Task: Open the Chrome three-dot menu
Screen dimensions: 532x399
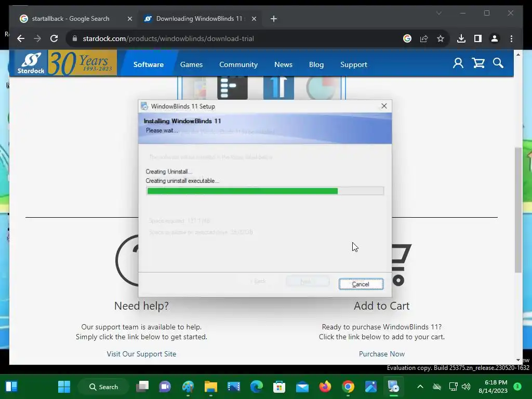Action: (x=511, y=38)
